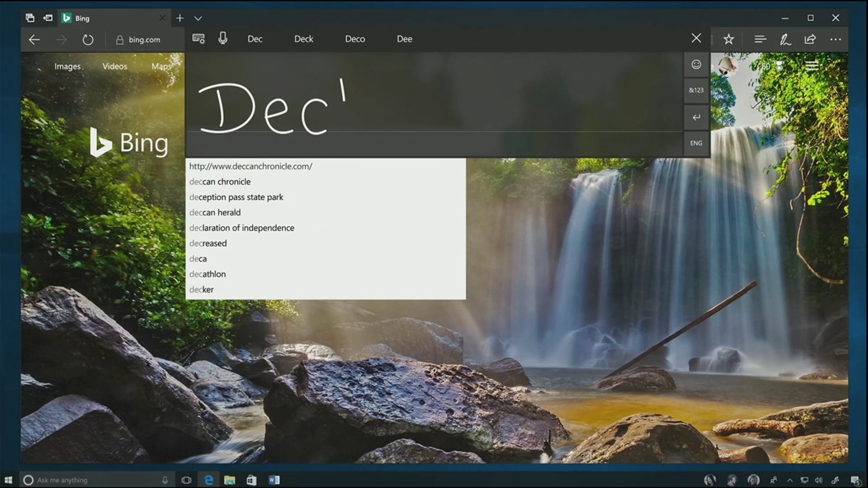868x488 pixels.
Task: Open the Edge Hub lines icon
Action: pos(760,39)
